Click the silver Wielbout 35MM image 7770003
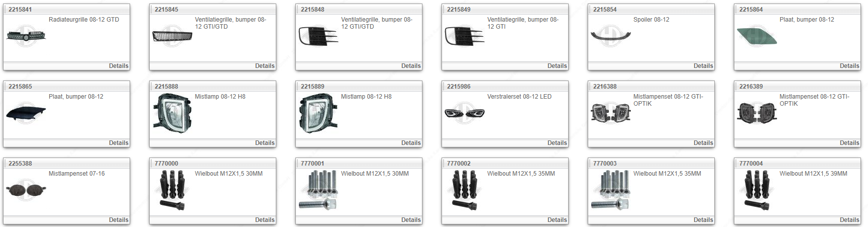The width and height of the screenshot is (868, 227). pyautogui.click(x=611, y=190)
